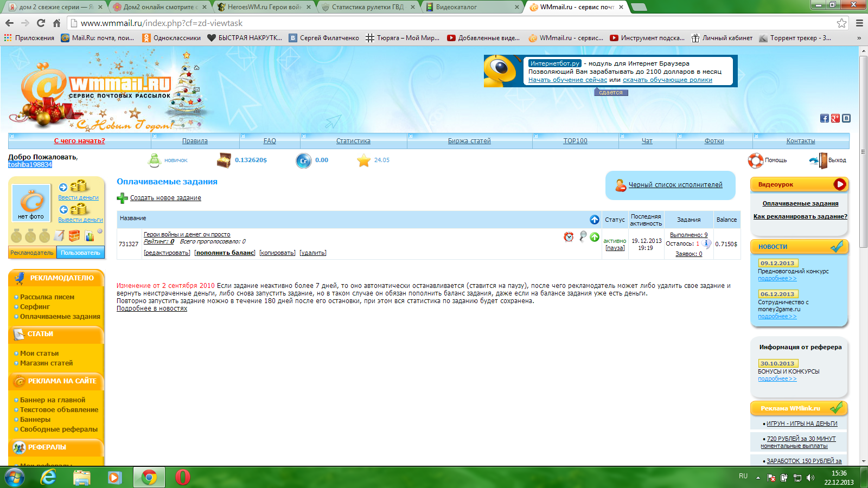Screen dimensions: 868x488
Task: Switch to the Пользователь tab
Action: 81,253
